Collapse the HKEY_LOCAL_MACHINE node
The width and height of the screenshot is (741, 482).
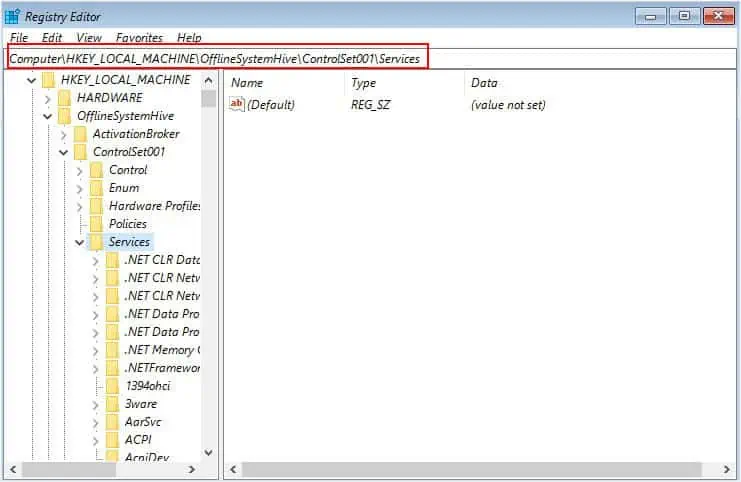coord(31,80)
